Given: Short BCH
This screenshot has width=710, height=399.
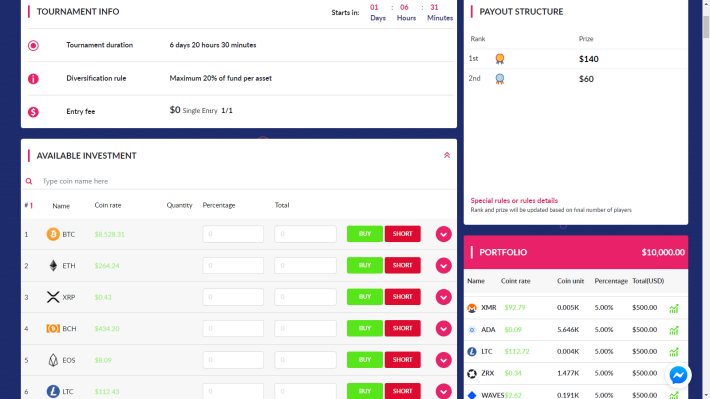Looking at the screenshot, I should click(x=402, y=328).
